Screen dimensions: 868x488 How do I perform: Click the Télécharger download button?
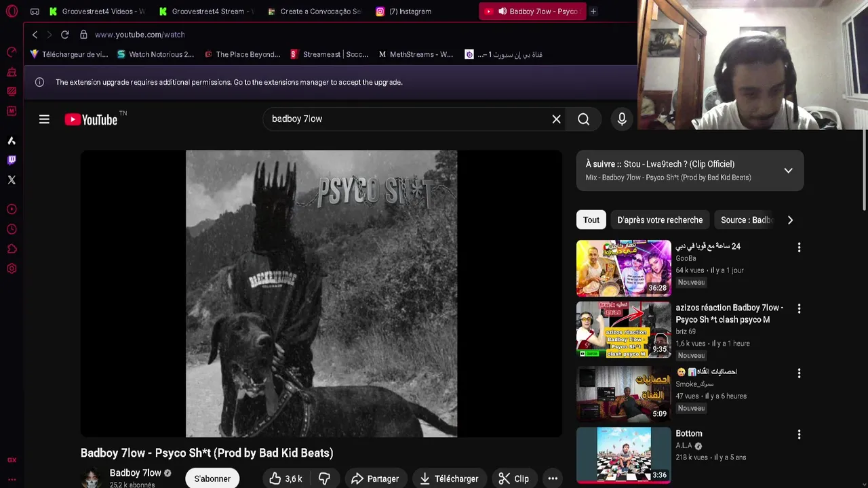tap(449, 479)
